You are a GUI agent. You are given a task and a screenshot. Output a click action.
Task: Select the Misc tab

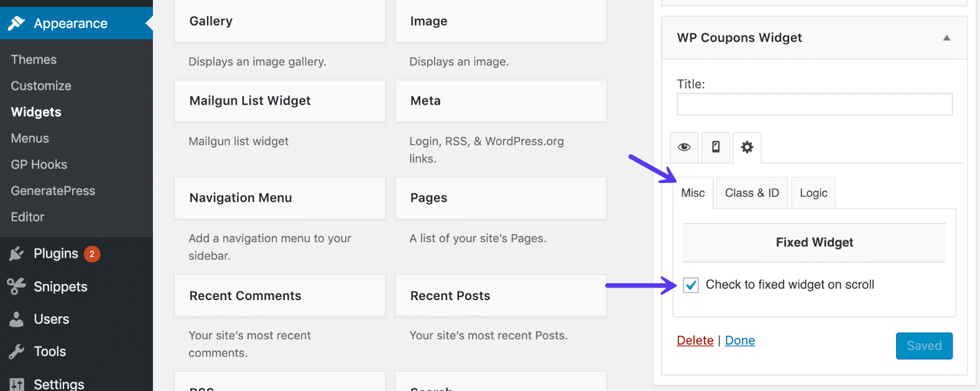693,193
